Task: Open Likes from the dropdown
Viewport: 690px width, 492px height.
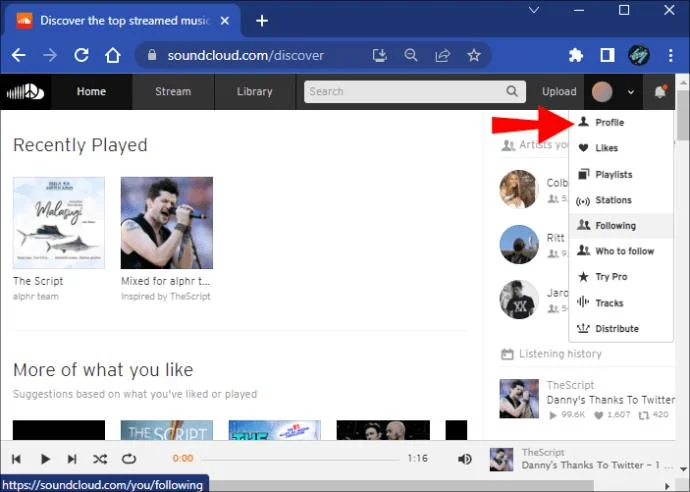Action: click(x=621, y=148)
